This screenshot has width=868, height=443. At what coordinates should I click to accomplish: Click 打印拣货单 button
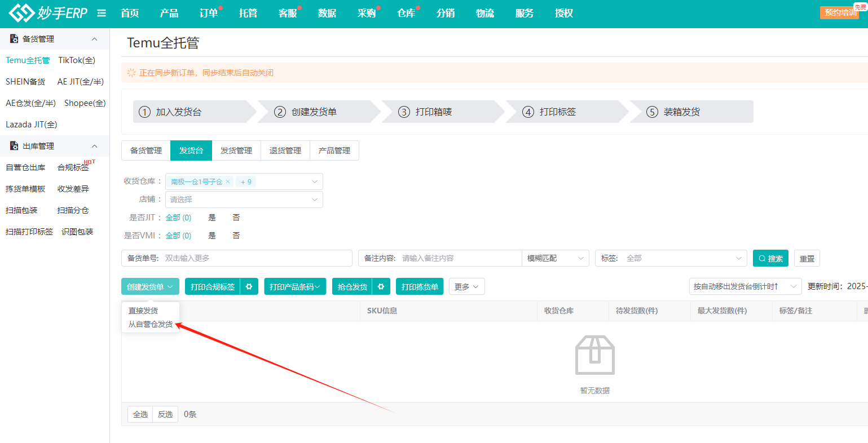point(420,286)
